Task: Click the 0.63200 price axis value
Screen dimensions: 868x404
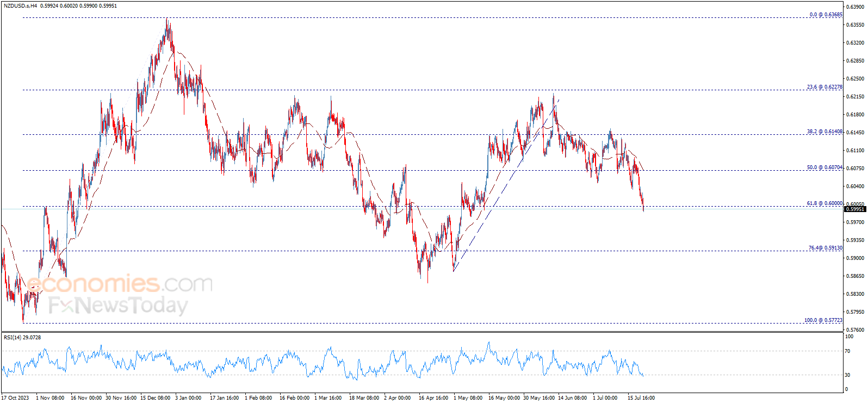Action: tap(855, 42)
